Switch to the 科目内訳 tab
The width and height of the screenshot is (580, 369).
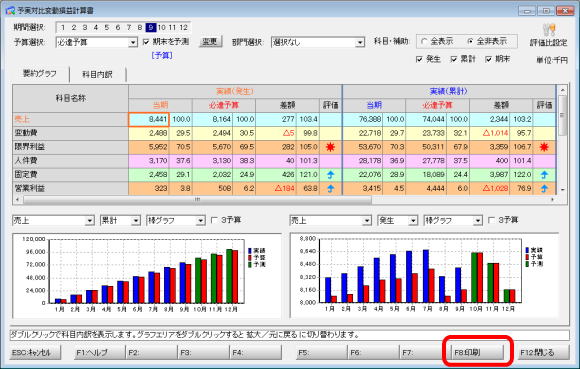tap(97, 74)
